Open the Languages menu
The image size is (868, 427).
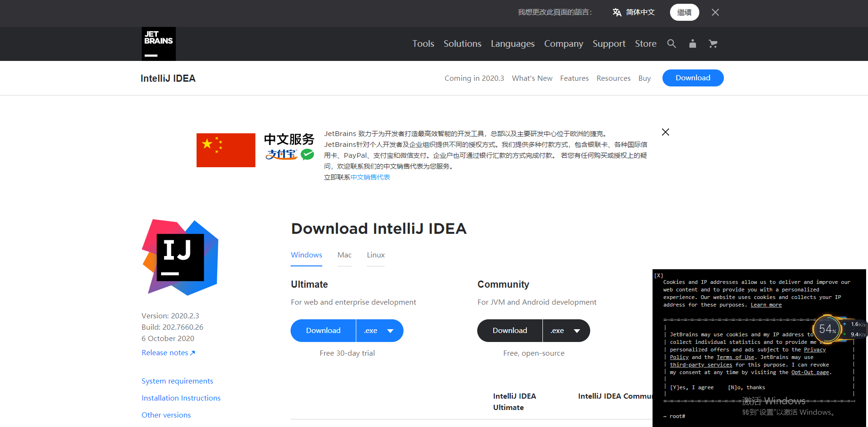point(513,43)
